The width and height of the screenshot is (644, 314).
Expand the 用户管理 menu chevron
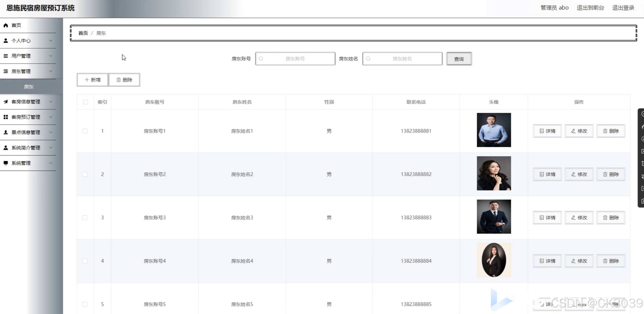(51, 56)
